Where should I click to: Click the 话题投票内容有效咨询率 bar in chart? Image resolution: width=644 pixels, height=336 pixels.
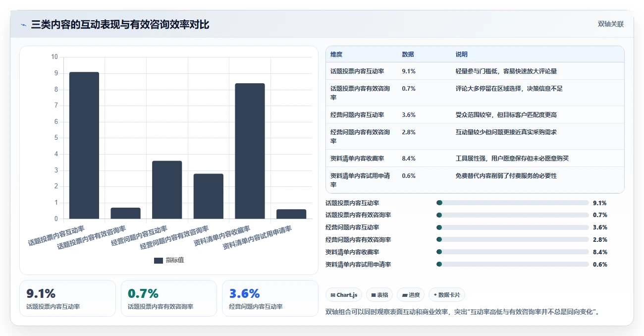(125, 213)
